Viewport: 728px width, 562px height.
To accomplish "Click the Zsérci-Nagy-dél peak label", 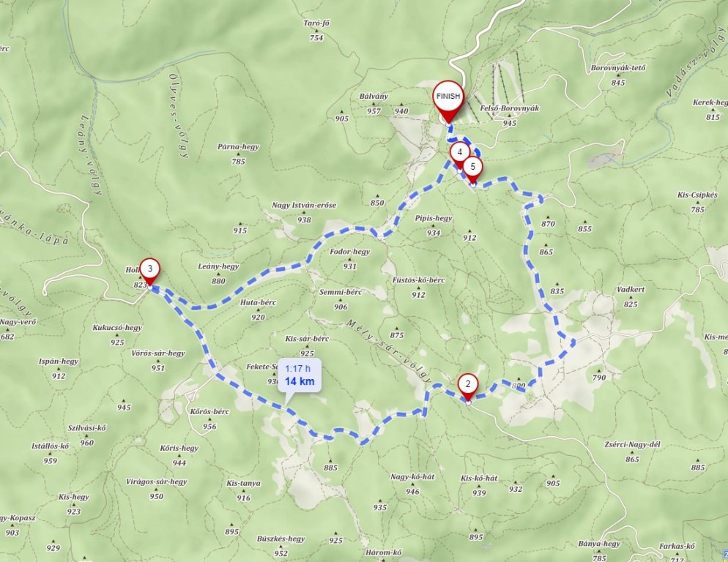I will pos(632,445).
